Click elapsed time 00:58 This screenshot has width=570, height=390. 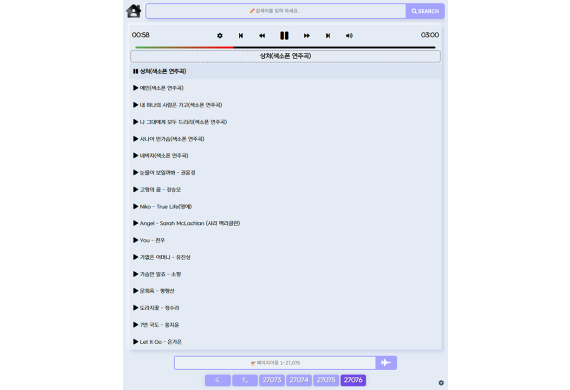(x=141, y=35)
